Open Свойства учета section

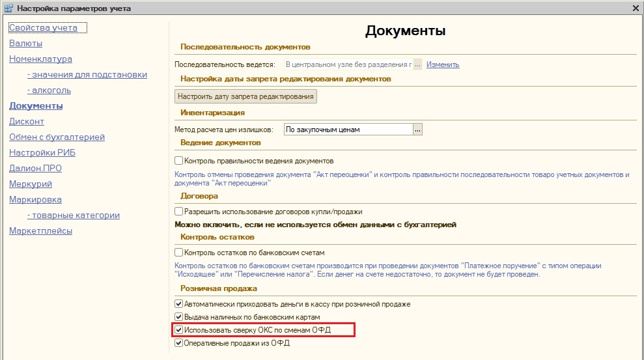pyautogui.click(x=43, y=27)
